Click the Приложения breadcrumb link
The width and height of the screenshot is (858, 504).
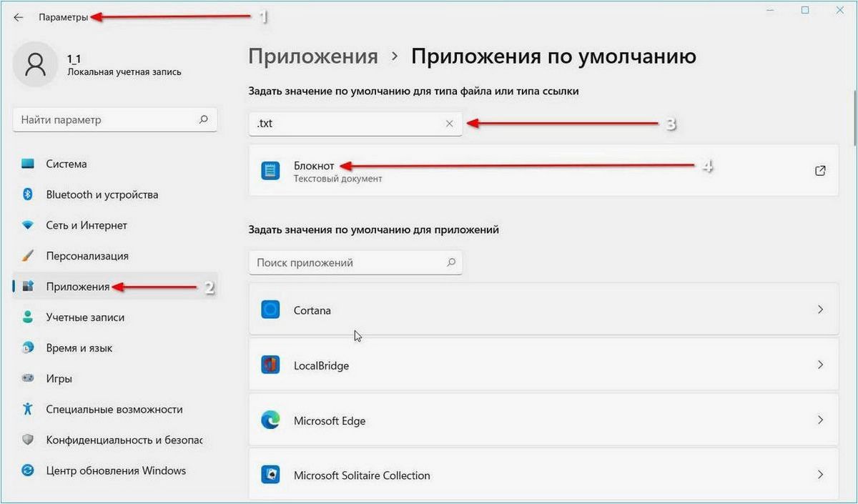click(313, 57)
